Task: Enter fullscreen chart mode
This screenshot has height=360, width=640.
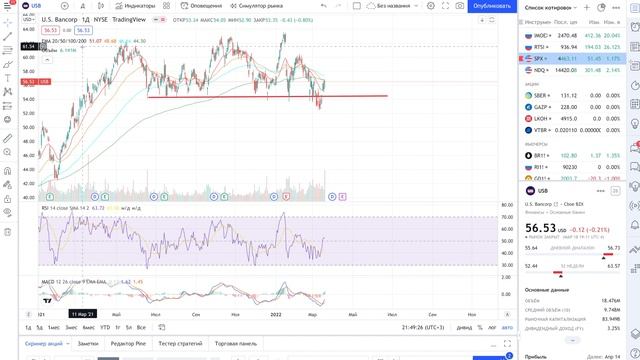Action: (445, 6)
